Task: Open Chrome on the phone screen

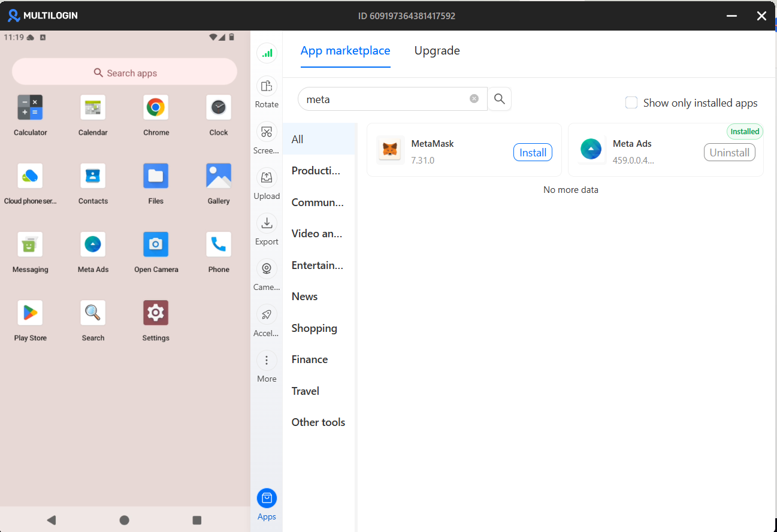Action: click(156, 108)
